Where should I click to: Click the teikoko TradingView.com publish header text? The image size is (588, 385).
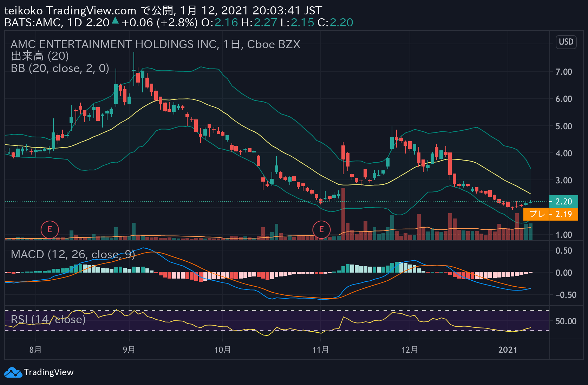tap(163, 11)
